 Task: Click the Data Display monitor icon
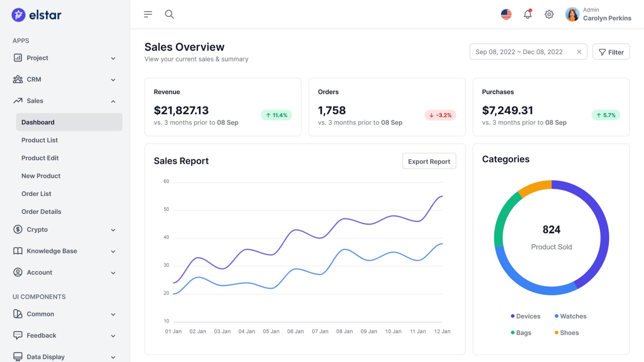pyautogui.click(x=18, y=356)
